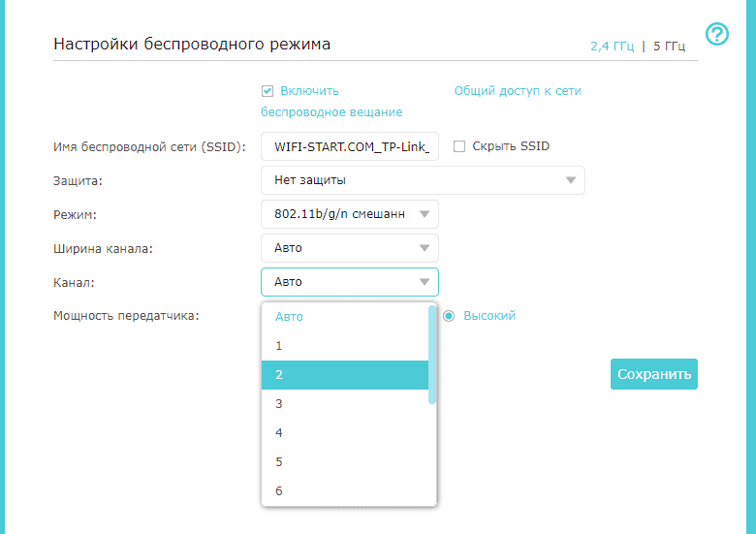This screenshot has height=534, width=756.
Task: Open the Режим 802.11b/g/n mode dropdown
Action: click(x=350, y=214)
